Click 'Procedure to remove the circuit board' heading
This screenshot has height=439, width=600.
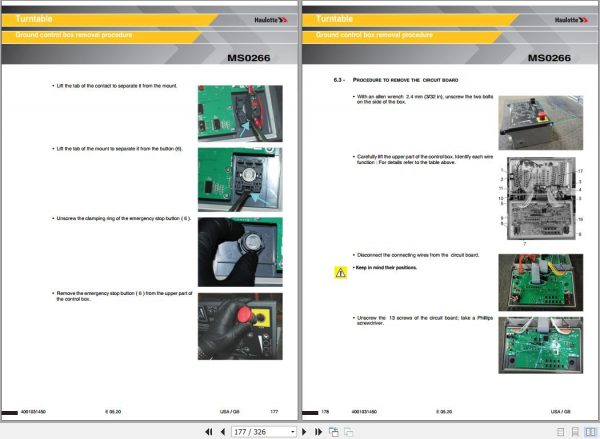point(405,80)
